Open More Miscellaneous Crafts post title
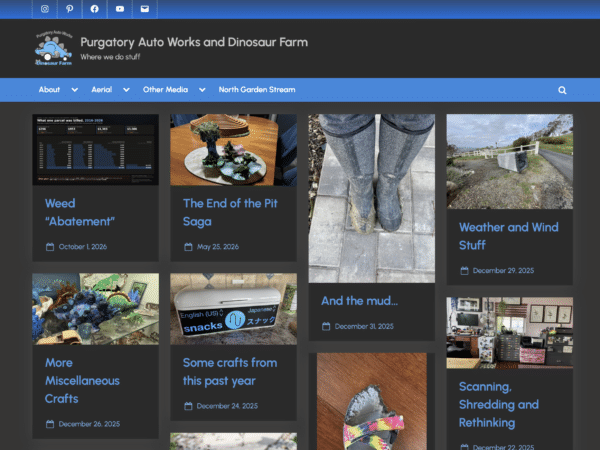The height and width of the screenshot is (450, 600). coord(82,381)
